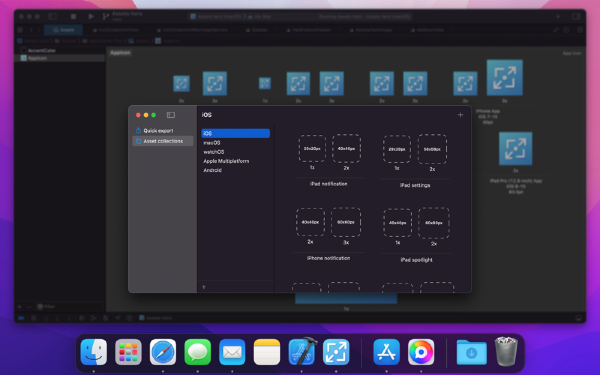Open the color wheel app in the Dock

[421, 352]
